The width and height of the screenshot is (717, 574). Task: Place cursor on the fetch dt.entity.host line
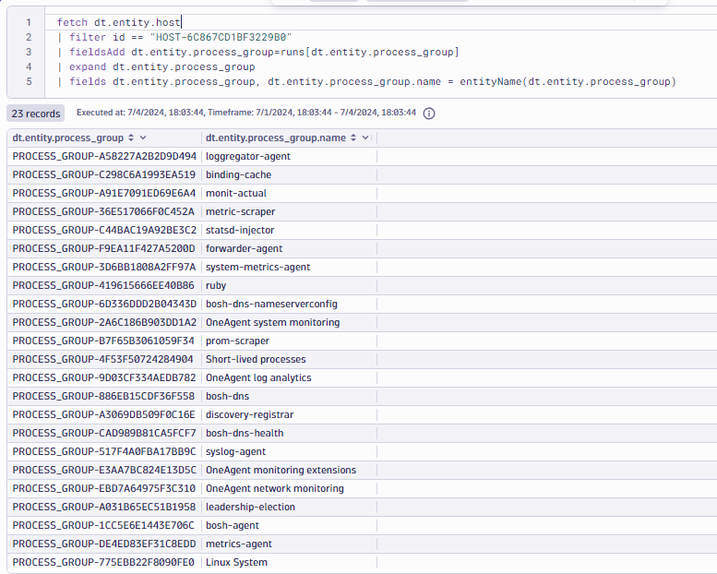pyautogui.click(x=120, y=22)
